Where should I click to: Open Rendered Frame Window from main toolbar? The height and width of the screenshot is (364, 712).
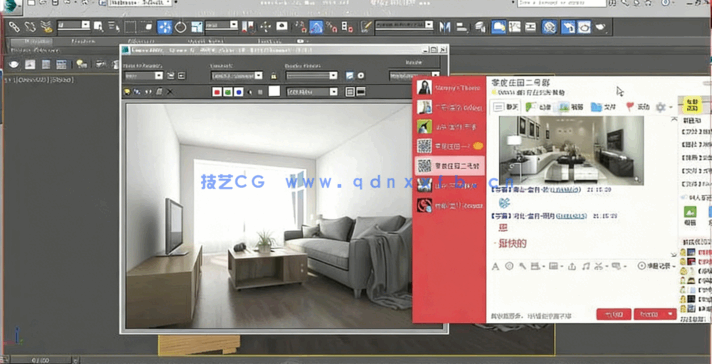584,27
